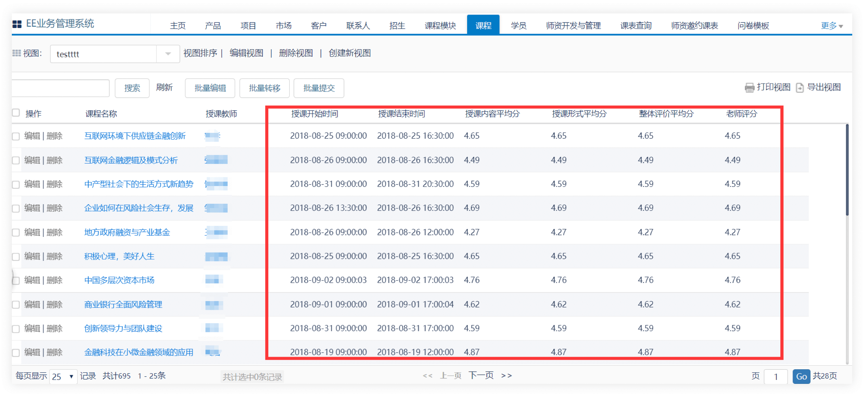The height and width of the screenshot is (402, 868).
Task: Click the EE业务管理系统 logo icon
Action: point(17,24)
